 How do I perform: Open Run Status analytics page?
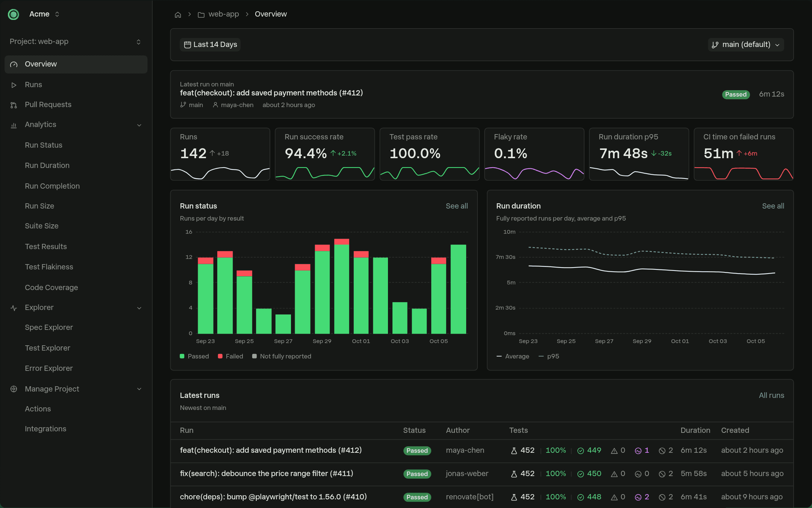[44, 145]
